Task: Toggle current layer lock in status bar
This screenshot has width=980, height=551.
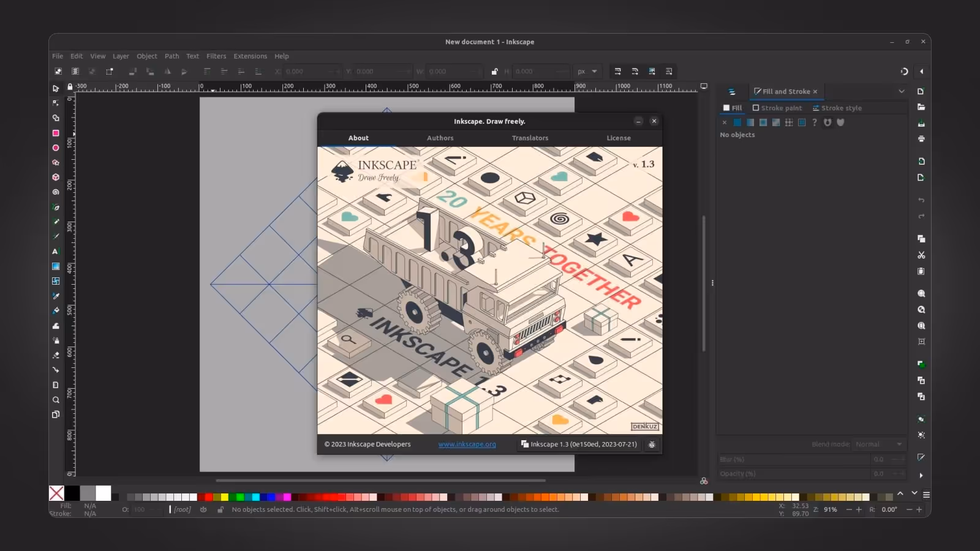Action: [221, 509]
